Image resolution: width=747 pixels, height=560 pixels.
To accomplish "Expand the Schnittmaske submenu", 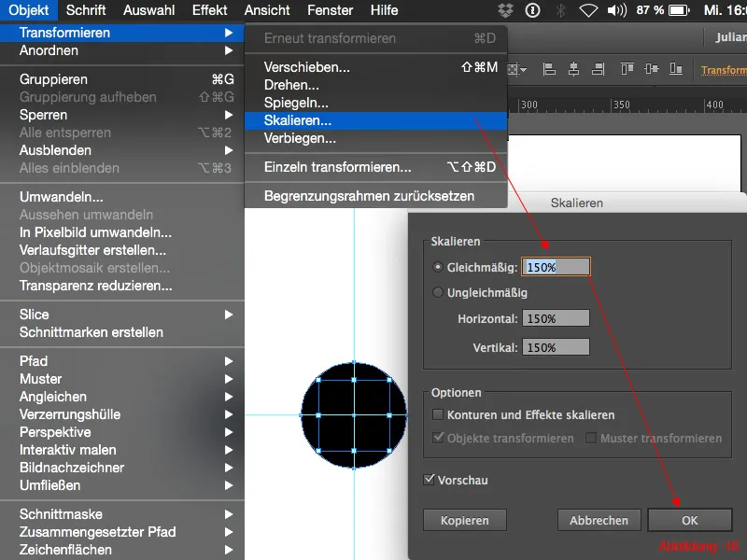I will coord(122,514).
